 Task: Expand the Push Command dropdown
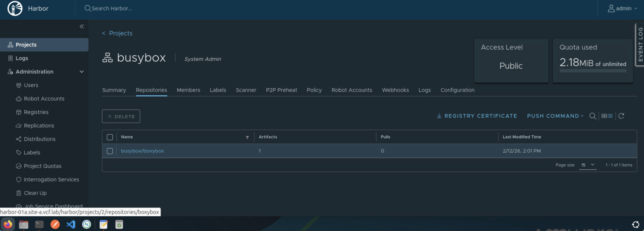pyautogui.click(x=555, y=116)
